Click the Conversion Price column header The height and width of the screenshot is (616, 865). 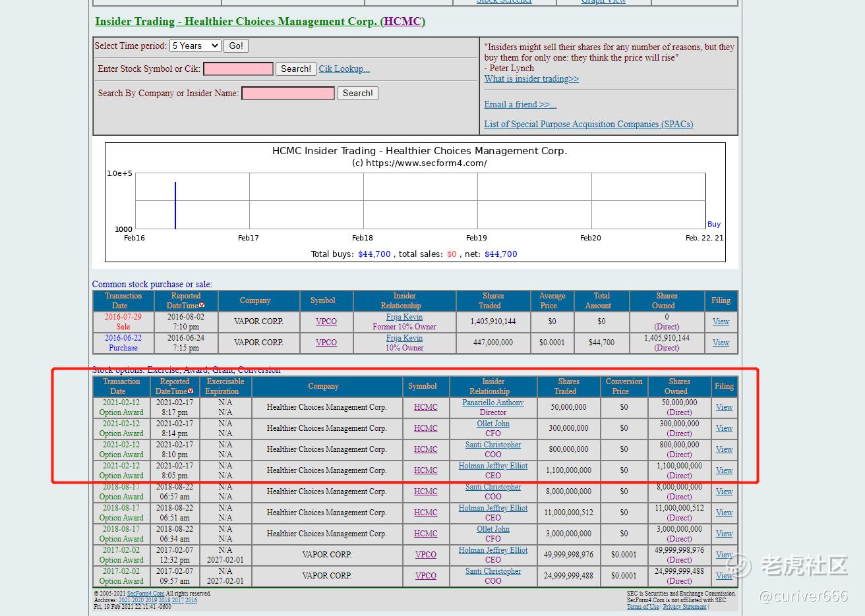coord(624,386)
